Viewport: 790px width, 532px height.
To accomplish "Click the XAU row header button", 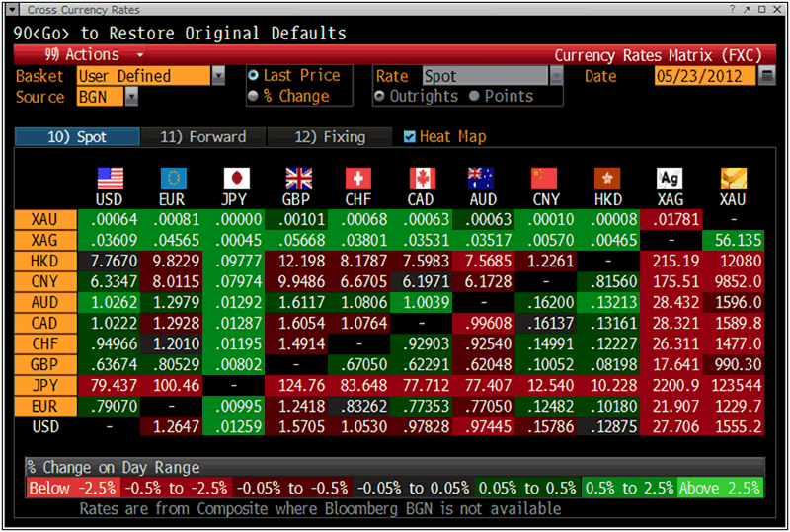I will click(45, 220).
